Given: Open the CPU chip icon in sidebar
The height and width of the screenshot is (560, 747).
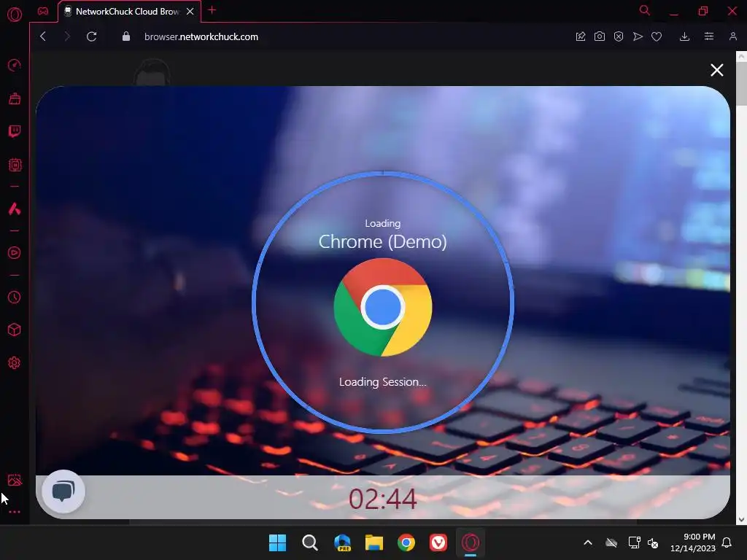Looking at the screenshot, I should [x=15, y=166].
